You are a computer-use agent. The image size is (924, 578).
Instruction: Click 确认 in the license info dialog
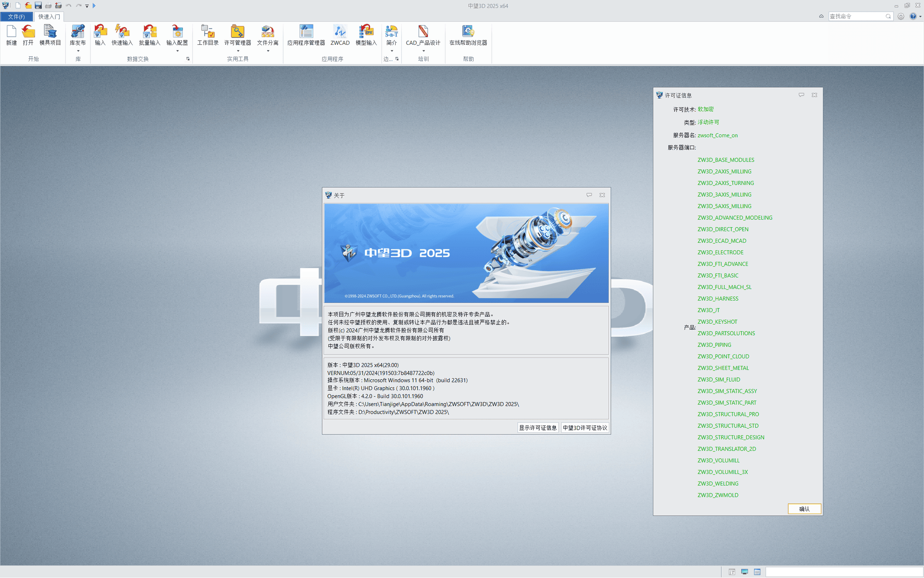point(804,509)
